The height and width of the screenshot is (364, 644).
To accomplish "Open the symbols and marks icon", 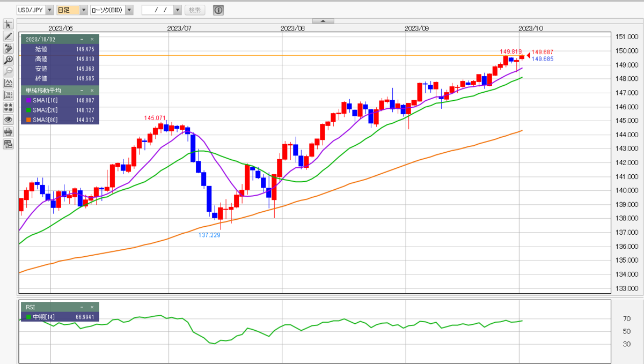I will (x=8, y=107).
